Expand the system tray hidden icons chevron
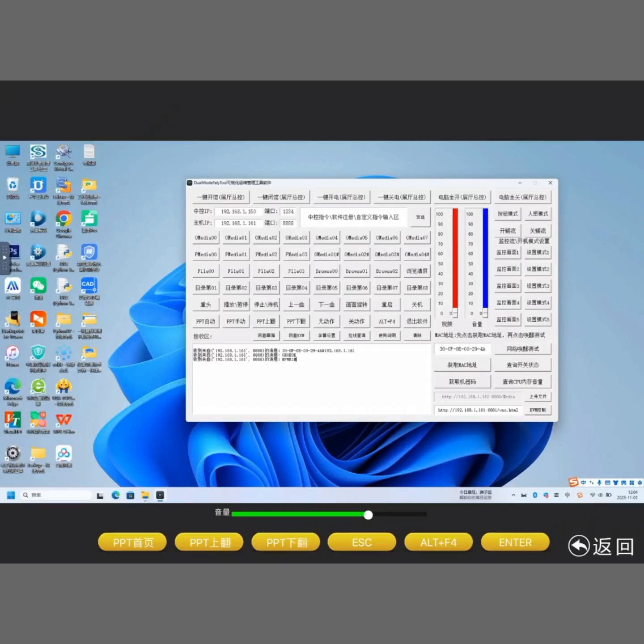This screenshot has height=644, width=644. 513,495
